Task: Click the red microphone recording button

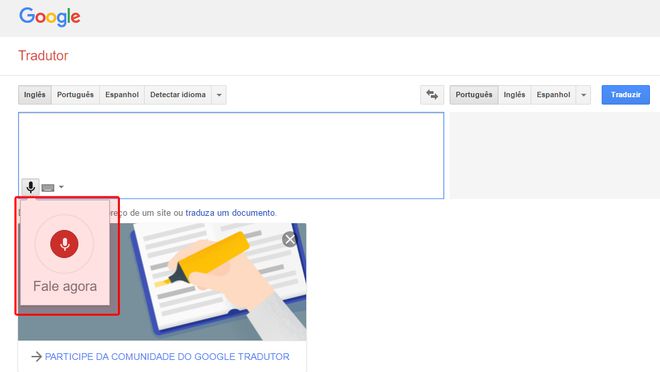Action: 64,244
